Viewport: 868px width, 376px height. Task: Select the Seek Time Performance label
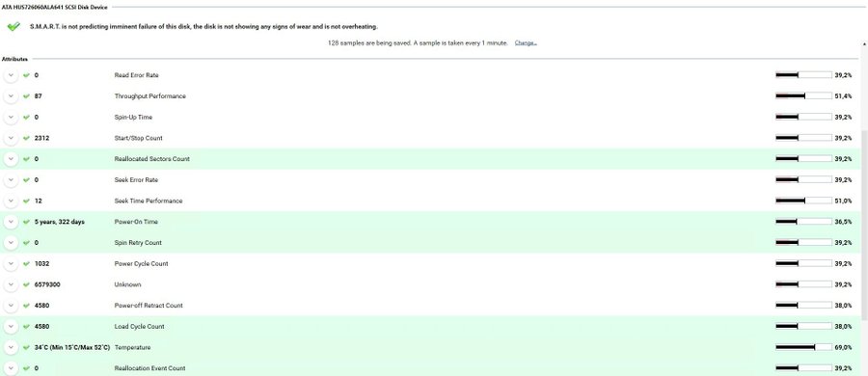pos(149,201)
